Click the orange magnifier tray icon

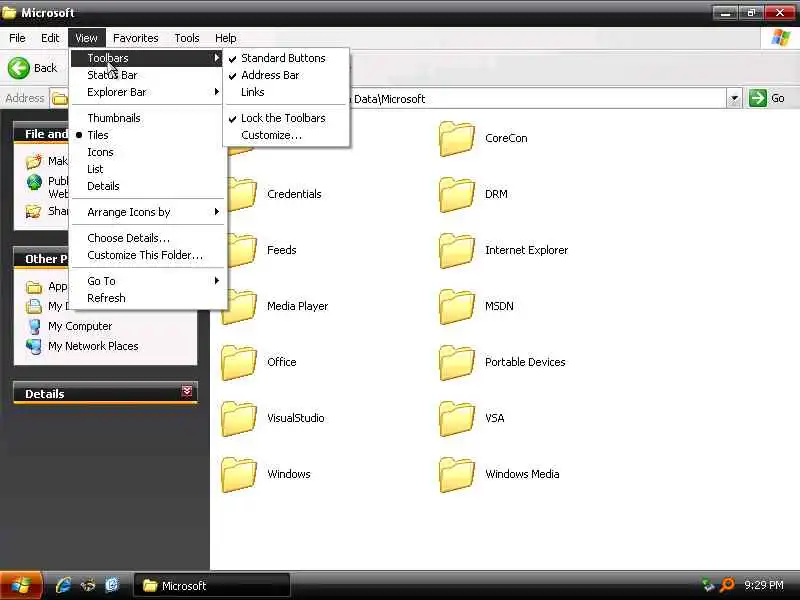click(727, 585)
